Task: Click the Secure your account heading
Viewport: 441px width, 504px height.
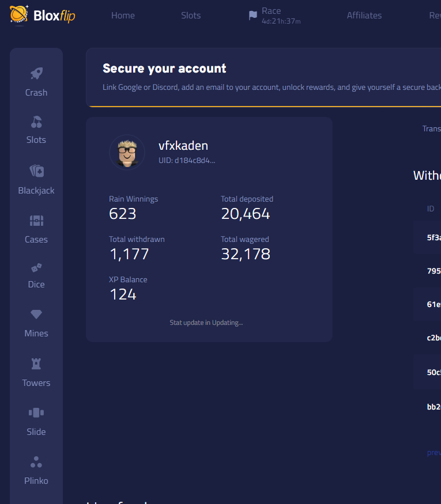Action: click(x=164, y=69)
